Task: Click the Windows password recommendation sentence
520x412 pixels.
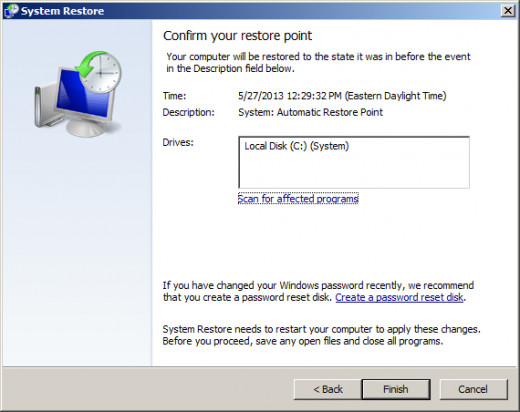Action: coord(318,291)
